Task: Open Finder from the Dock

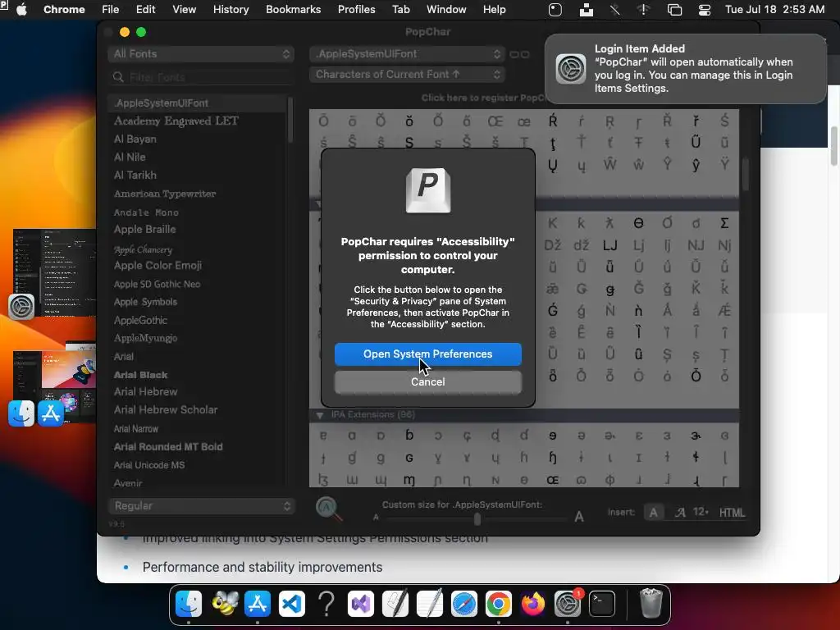Action: pos(189,604)
